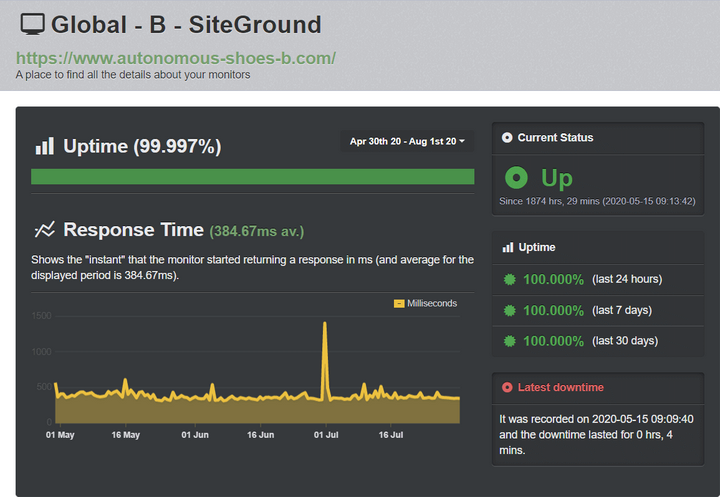Click the line graph icon beside Response Time
The image size is (720, 497).
point(45,229)
